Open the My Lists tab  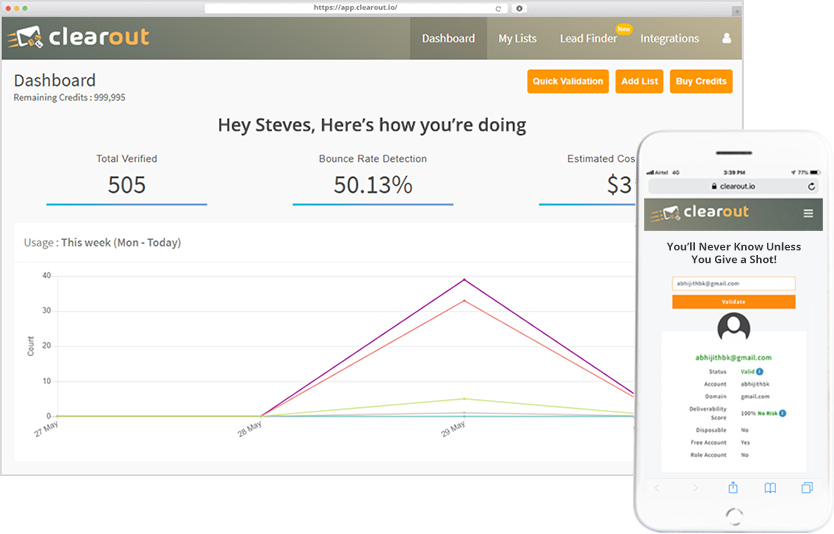pos(517,39)
